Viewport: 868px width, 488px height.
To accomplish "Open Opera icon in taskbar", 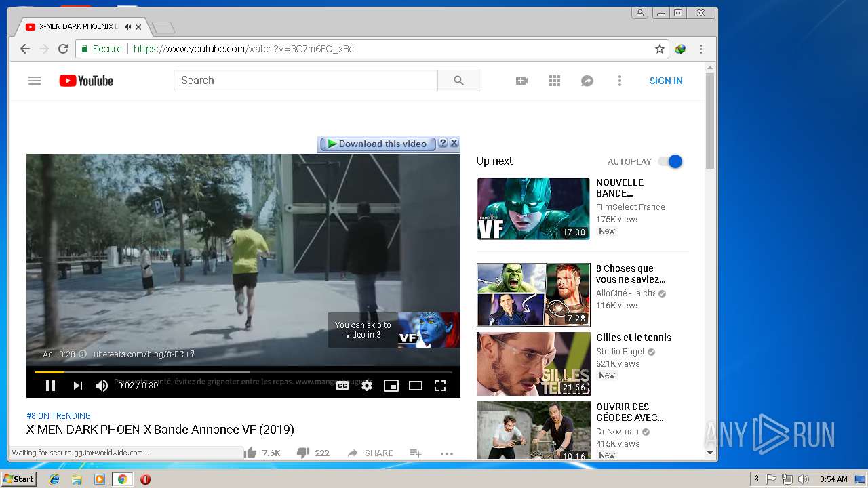I will (x=145, y=479).
